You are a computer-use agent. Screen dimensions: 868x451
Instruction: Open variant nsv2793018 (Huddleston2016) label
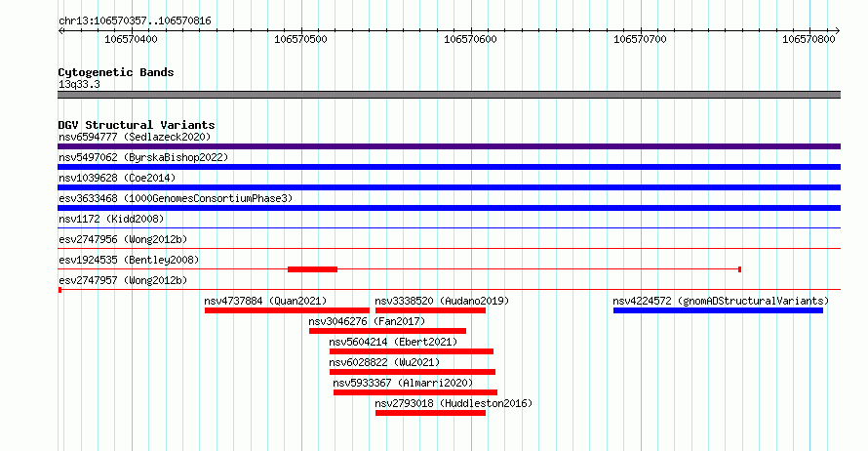[x=454, y=403]
